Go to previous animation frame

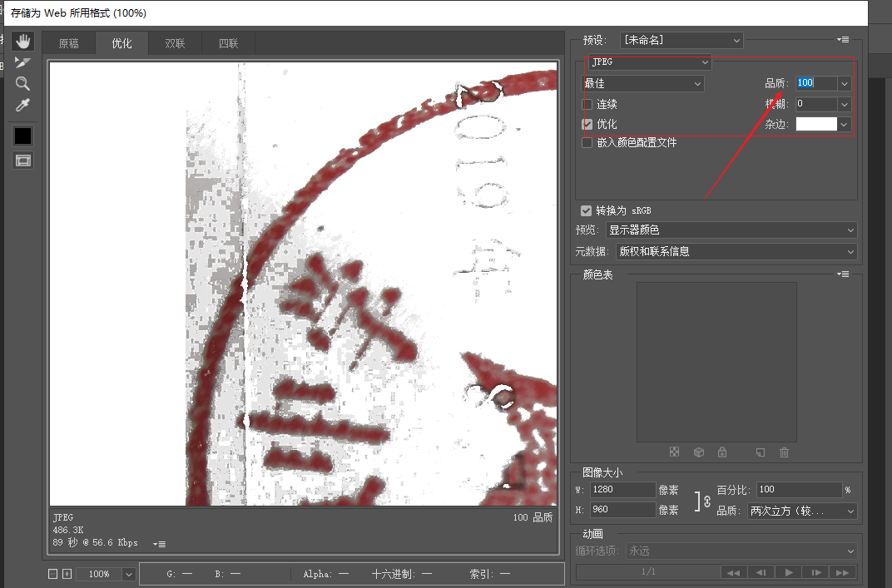(761, 573)
